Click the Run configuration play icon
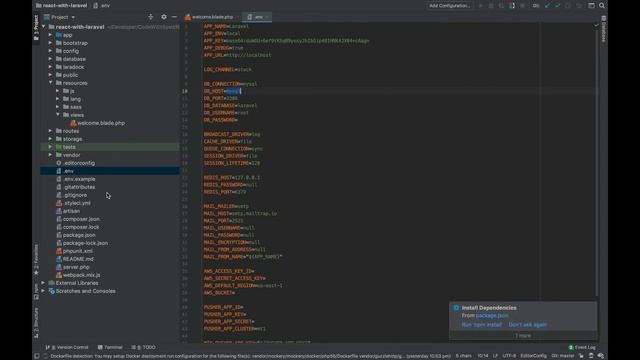The image size is (640, 360). (480, 6)
